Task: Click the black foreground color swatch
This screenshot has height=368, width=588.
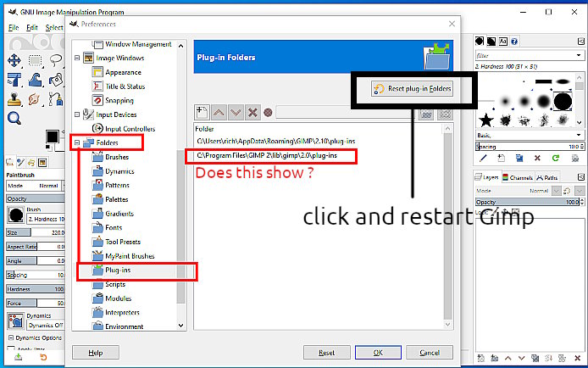Action: [53, 137]
